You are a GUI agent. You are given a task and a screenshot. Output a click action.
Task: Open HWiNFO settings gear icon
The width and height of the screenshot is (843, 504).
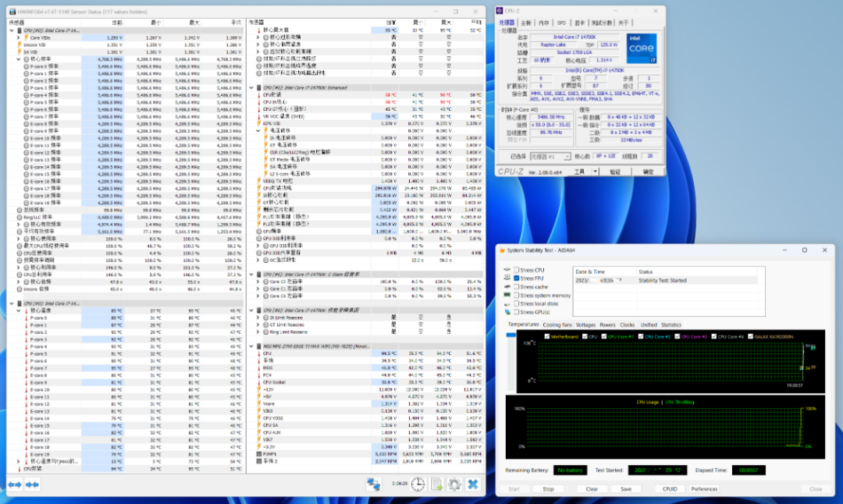(x=454, y=484)
